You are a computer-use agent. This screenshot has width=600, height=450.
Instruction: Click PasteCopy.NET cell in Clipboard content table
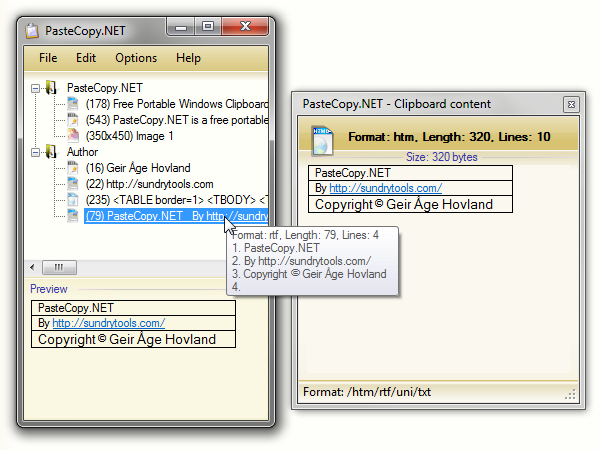tap(410, 173)
